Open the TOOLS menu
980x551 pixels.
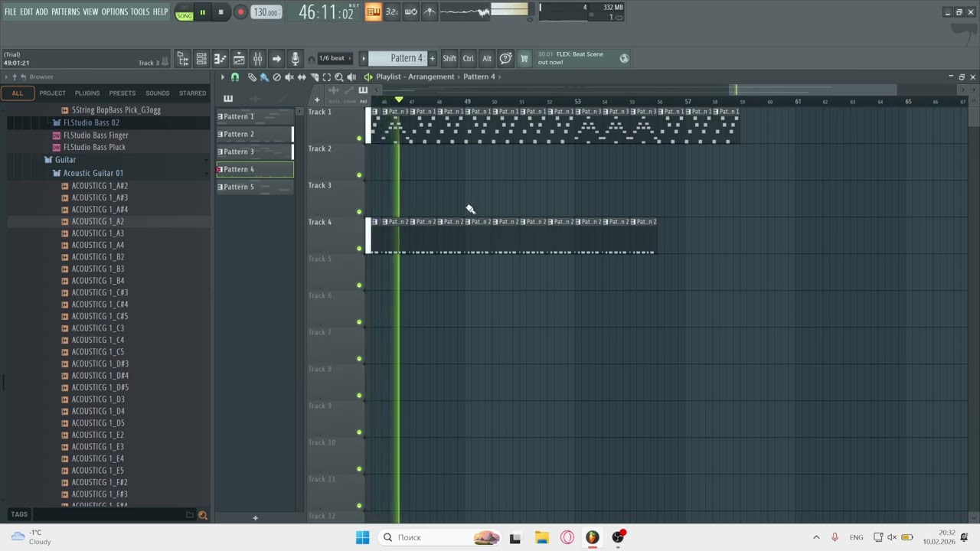click(140, 11)
